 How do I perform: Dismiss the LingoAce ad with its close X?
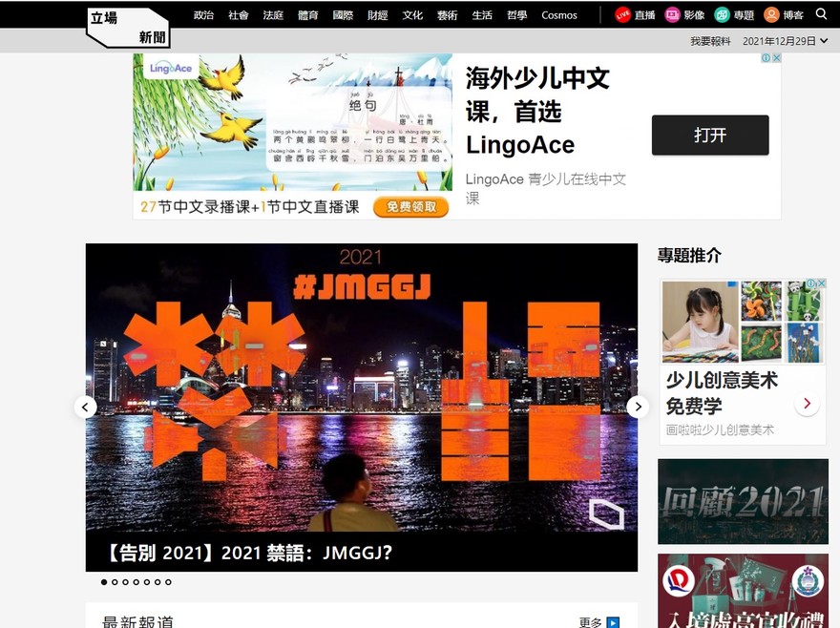[776, 57]
